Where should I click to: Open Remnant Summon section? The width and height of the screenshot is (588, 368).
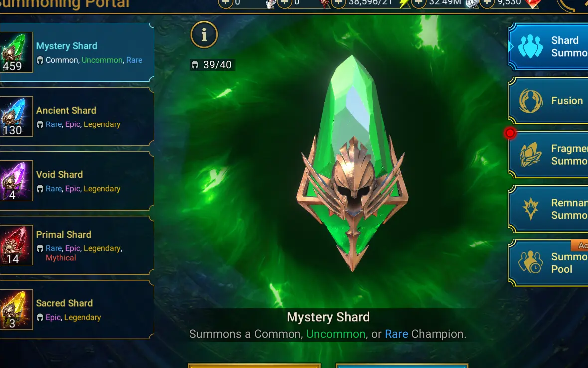pyautogui.click(x=548, y=209)
